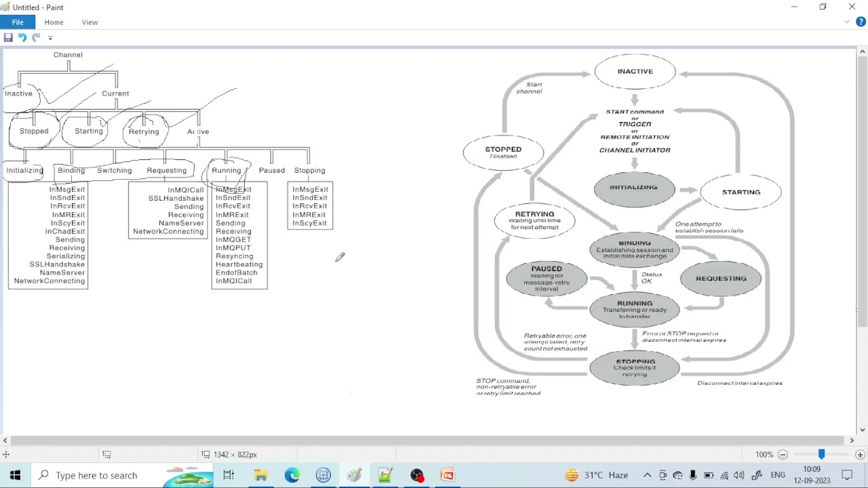
Task: Open the notification center icon
Action: point(847,475)
